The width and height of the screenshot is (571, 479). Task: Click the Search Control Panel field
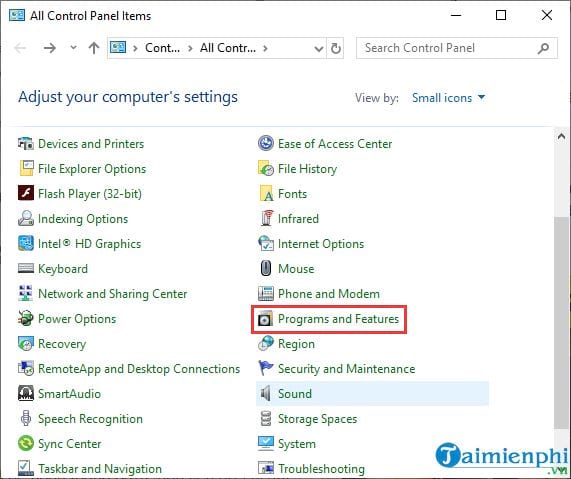pyautogui.click(x=457, y=48)
